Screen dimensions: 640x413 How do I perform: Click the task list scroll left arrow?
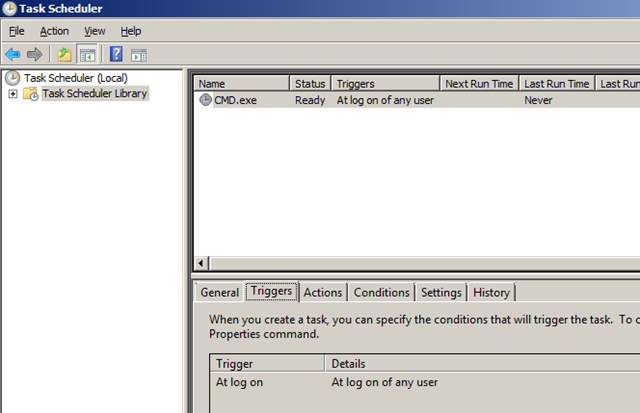(202, 263)
